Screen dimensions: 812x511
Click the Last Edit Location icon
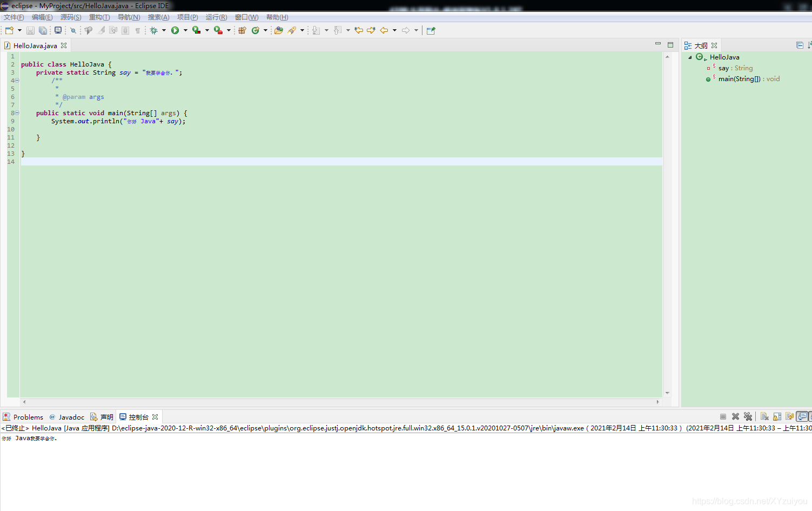point(359,30)
